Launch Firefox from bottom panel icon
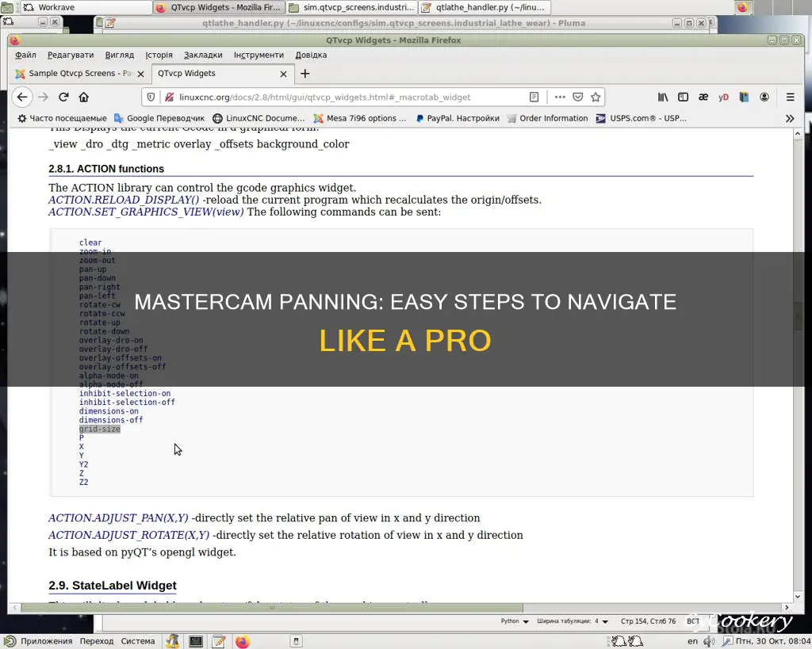Viewport: 812px width, 649px height. tap(243, 641)
